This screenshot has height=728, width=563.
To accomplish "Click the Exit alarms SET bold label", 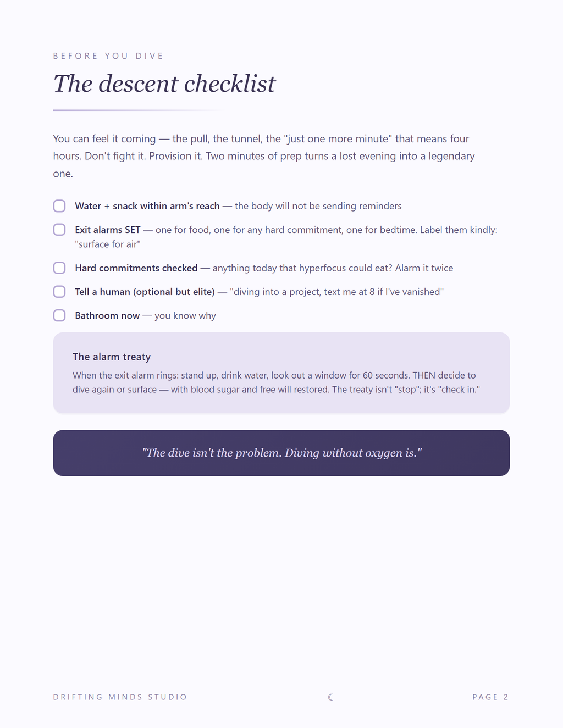I will tap(108, 230).
